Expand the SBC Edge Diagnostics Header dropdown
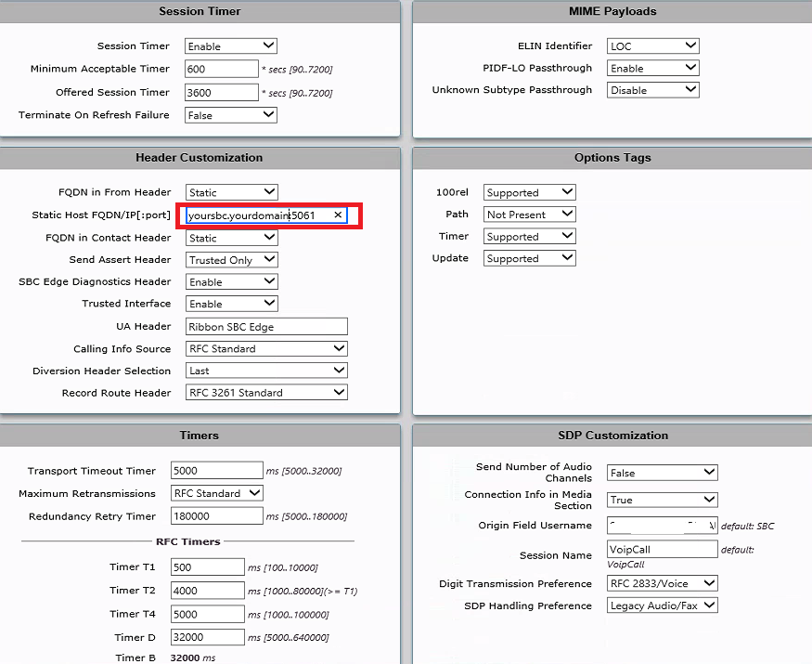 231,281
